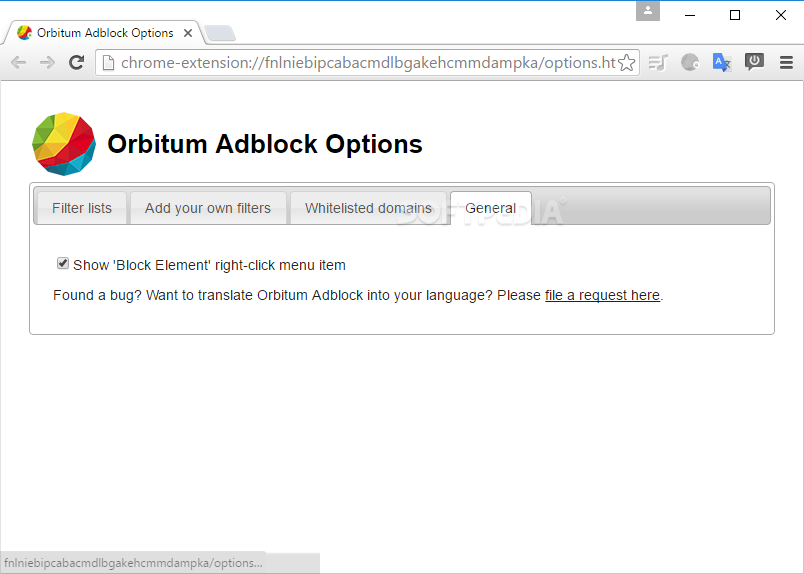Open the Google Translate extension icon
Screen dimensions: 804x574
coord(721,63)
